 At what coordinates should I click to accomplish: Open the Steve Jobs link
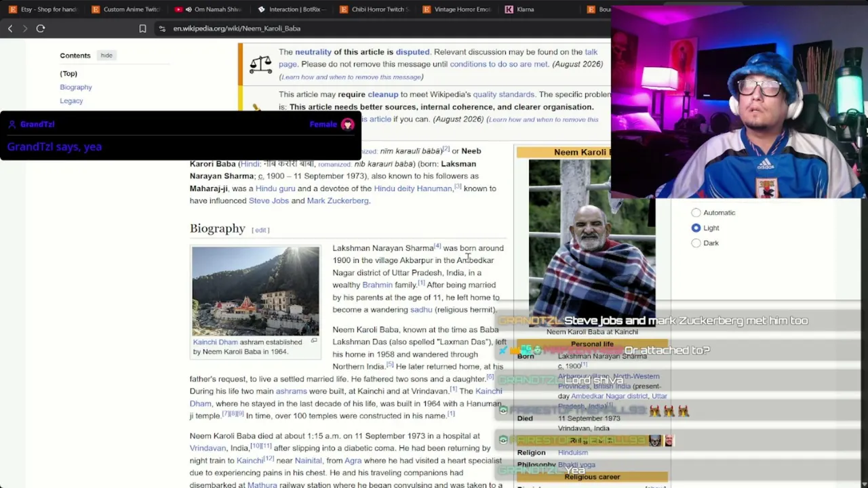click(x=269, y=201)
